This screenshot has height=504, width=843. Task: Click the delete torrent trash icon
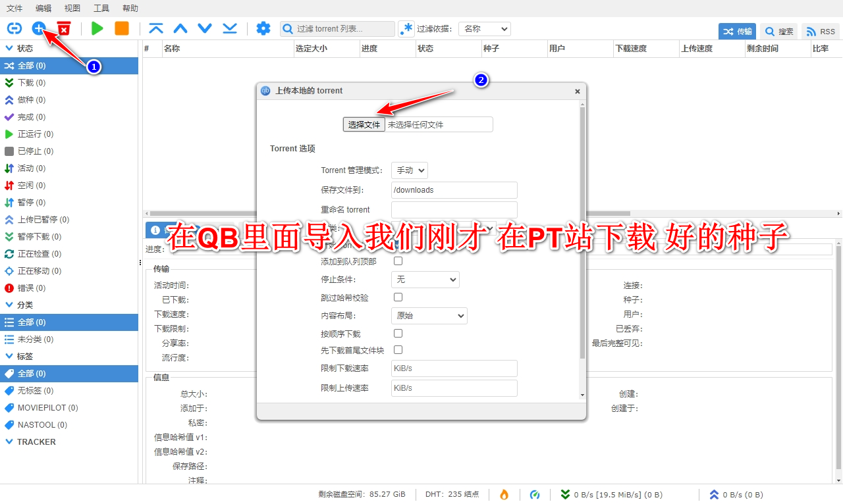tap(63, 28)
